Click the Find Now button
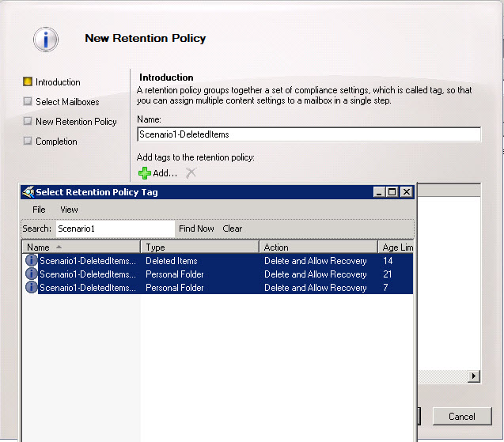 click(x=196, y=229)
